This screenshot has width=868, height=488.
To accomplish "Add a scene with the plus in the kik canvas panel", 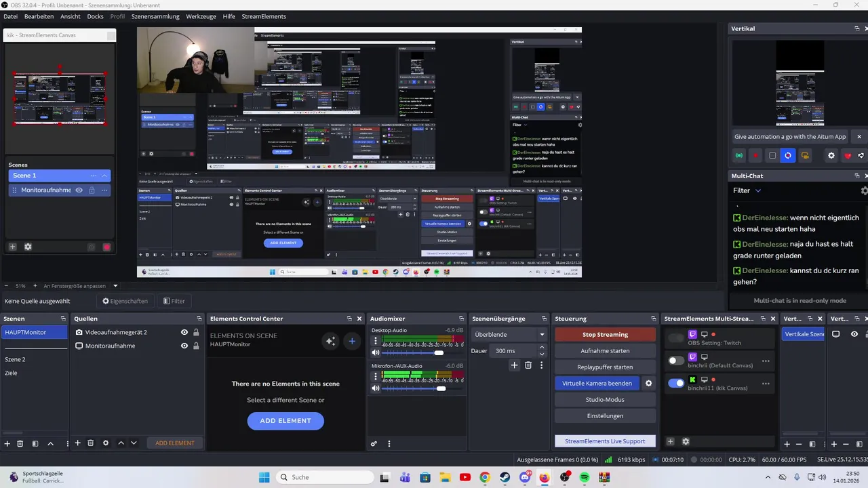I will (12, 247).
